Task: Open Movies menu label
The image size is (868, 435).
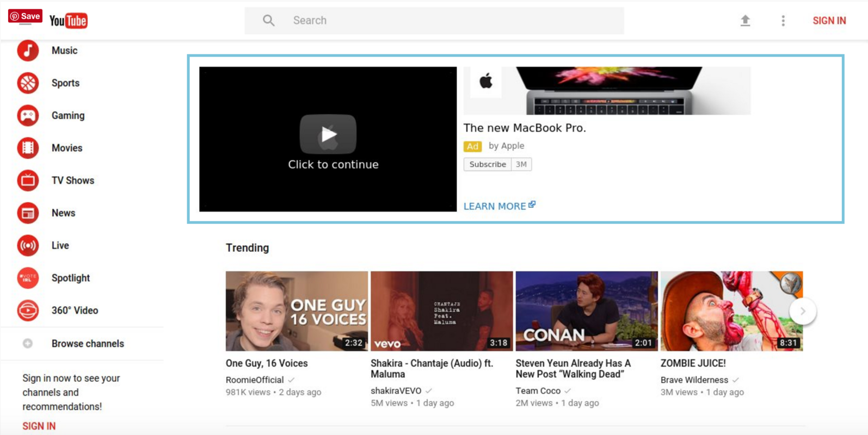Action: tap(67, 148)
